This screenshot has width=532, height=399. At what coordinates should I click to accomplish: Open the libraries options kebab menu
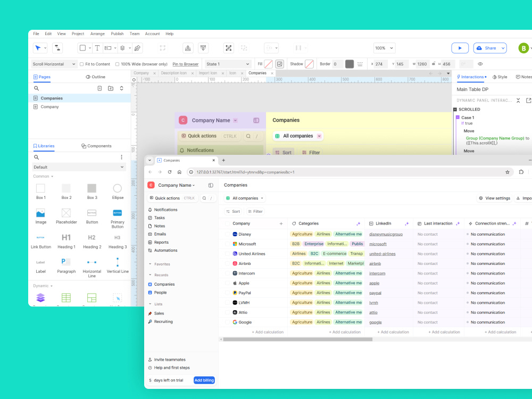tap(121, 157)
